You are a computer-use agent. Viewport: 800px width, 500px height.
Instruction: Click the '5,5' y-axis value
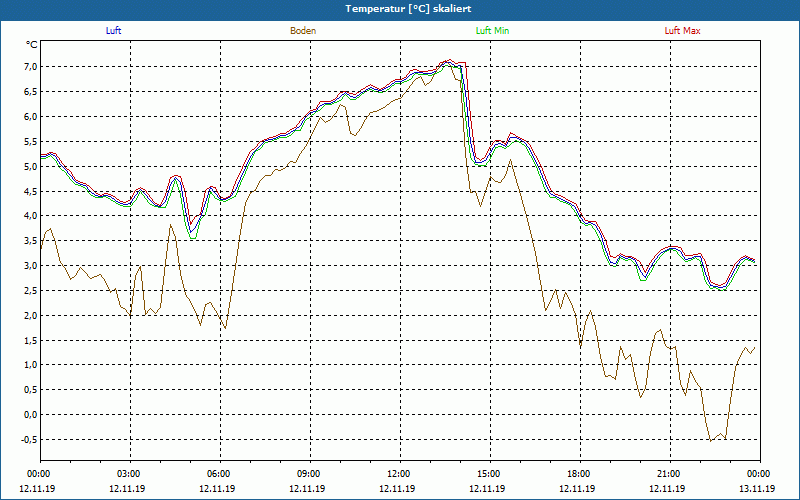coord(31,141)
